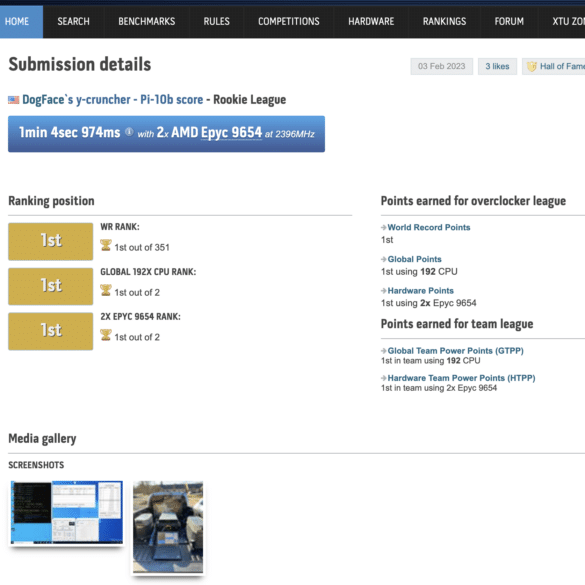This screenshot has width=585, height=585.
Task: Click the info icon next to 974ms
Action: pyautogui.click(x=129, y=132)
